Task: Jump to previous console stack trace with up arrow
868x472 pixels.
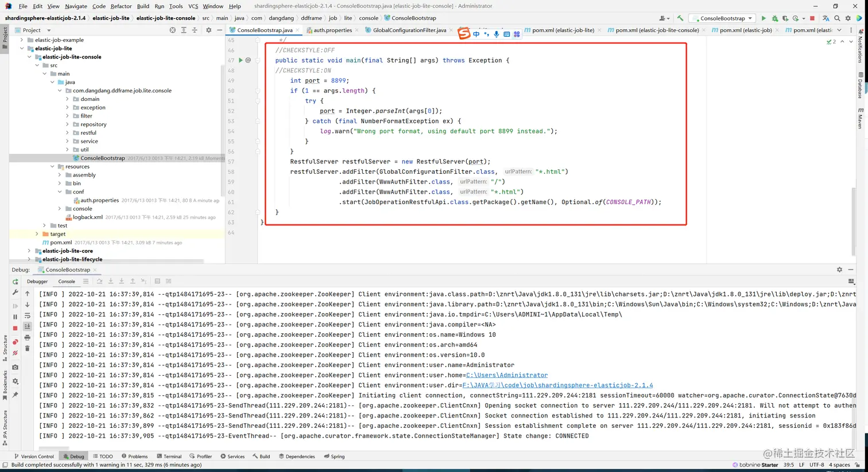Action: point(27,294)
